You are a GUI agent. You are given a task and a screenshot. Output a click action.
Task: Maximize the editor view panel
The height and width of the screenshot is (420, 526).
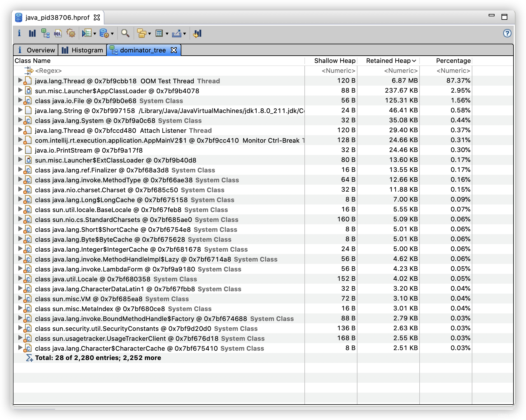click(x=504, y=17)
